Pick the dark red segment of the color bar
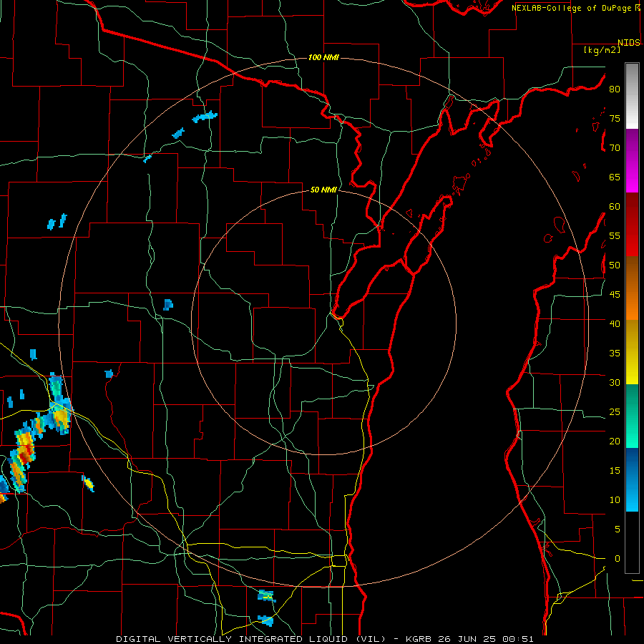The height and width of the screenshot is (644, 644). click(632, 225)
